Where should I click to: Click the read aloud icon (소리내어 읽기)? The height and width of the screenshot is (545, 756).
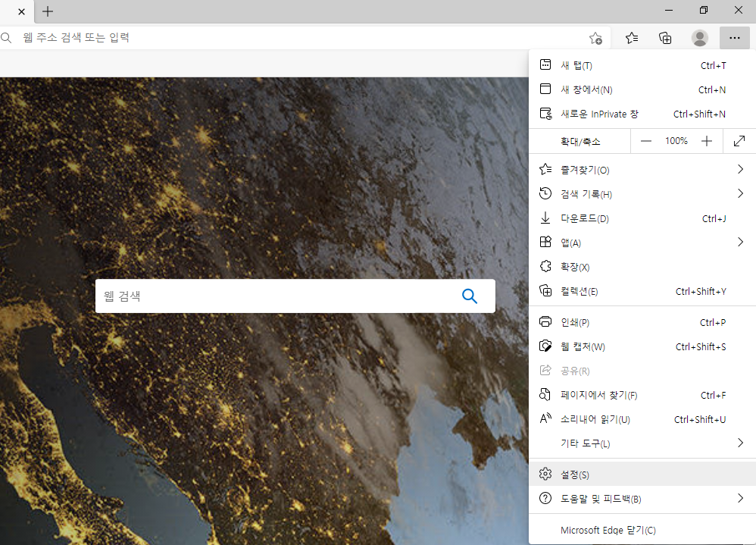click(x=545, y=418)
